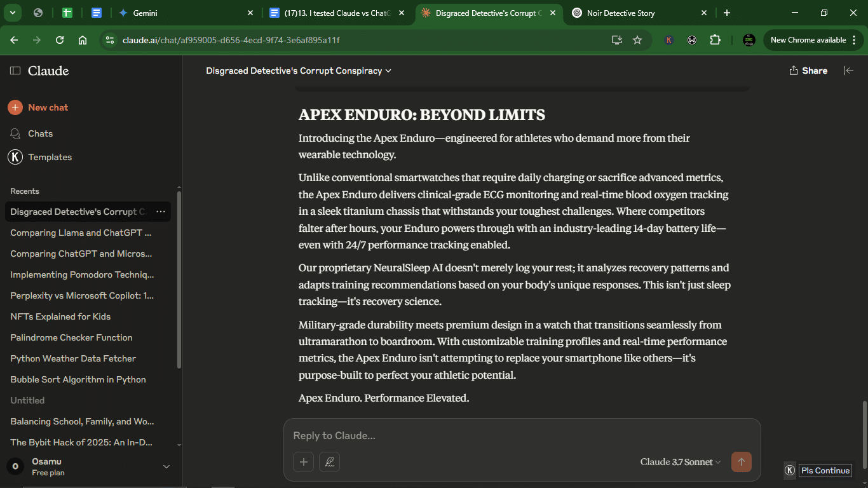Screen dimensions: 868x488
Task: Click the K extension icon near Pls Continue
Action: click(x=790, y=470)
